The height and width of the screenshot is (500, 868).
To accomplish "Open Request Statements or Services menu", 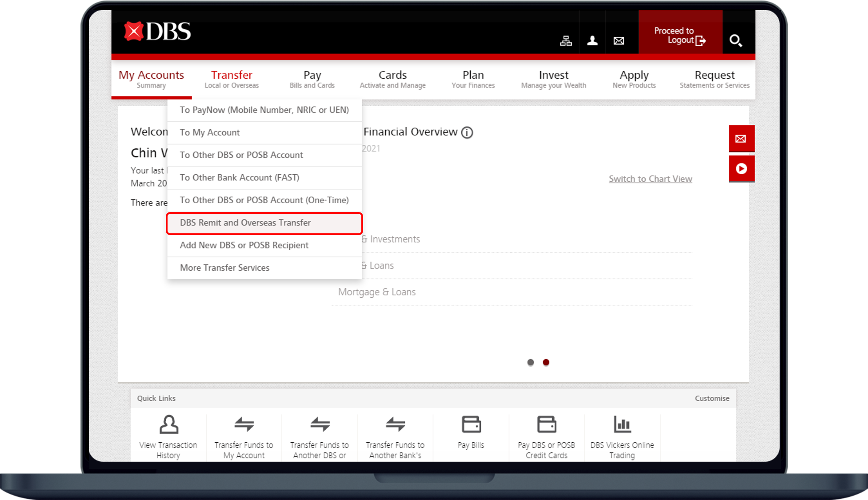I will 715,79.
